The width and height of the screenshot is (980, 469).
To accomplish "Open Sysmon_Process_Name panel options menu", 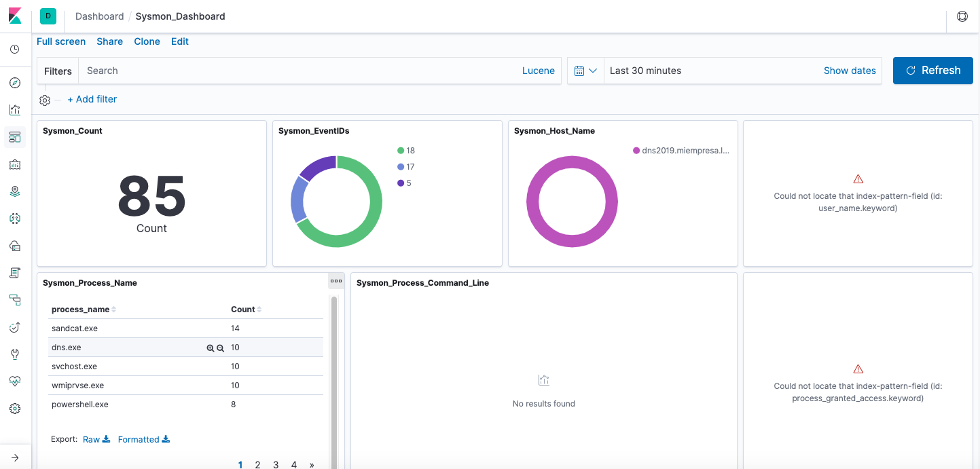I will point(336,280).
